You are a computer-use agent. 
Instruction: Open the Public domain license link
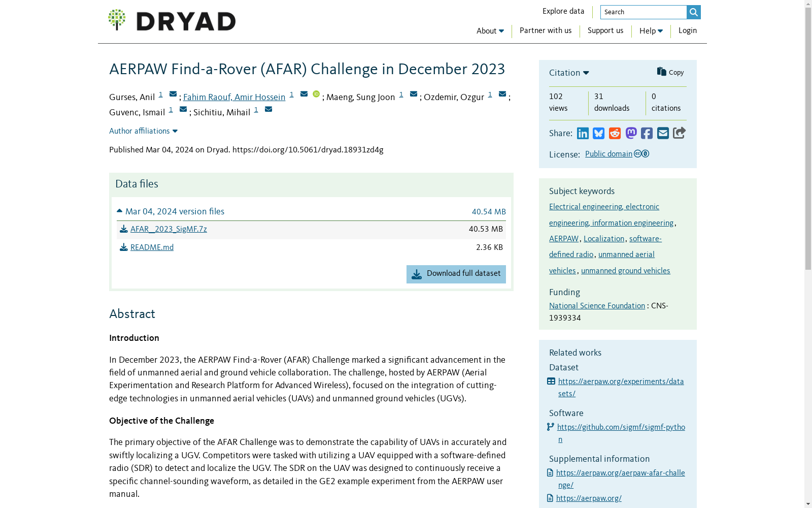click(x=608, y=154)
